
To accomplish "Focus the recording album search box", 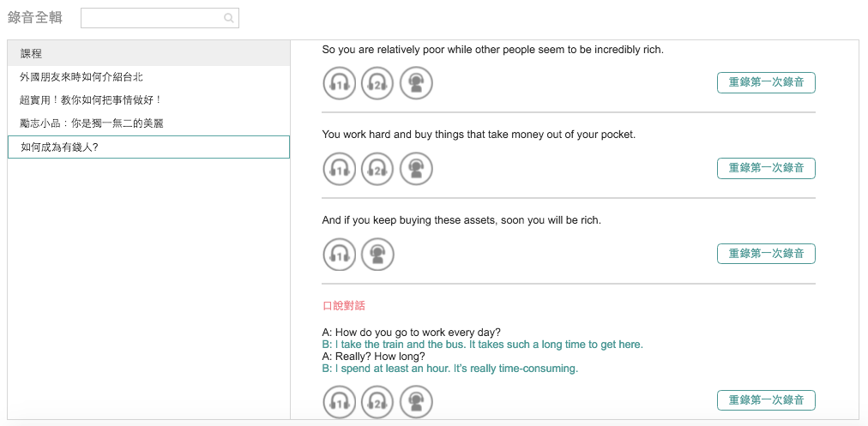I will click(x=152, y=18).
